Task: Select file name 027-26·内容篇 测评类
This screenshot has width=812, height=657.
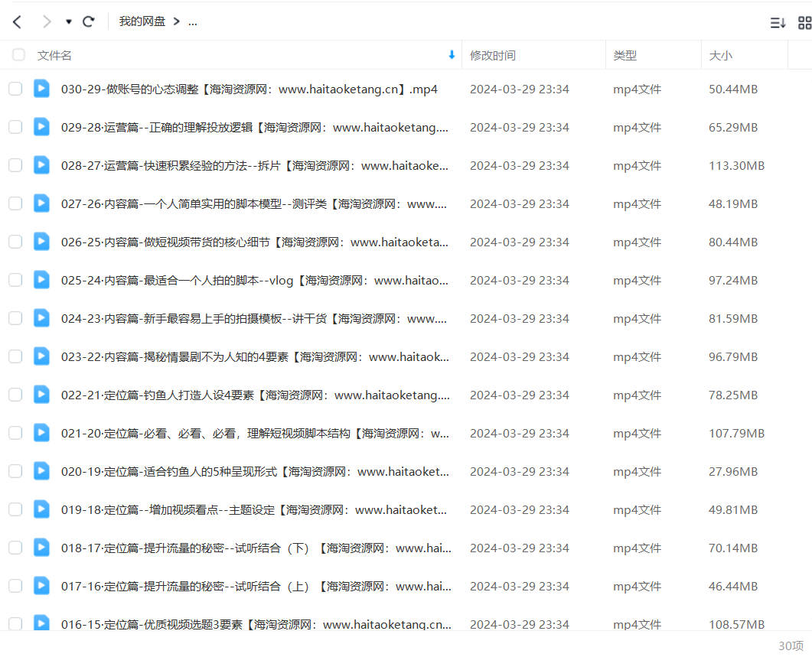Action: 254,204
